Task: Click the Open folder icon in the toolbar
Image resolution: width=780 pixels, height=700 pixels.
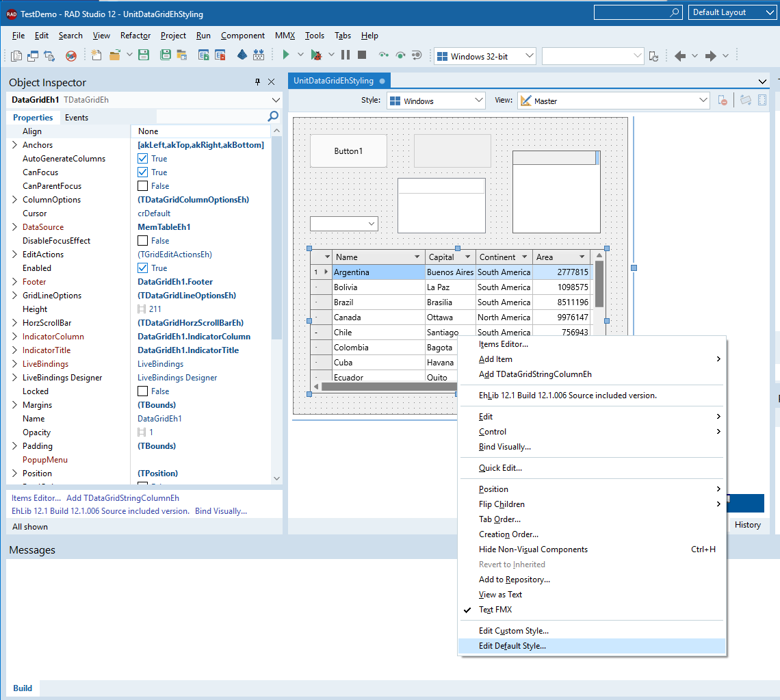Action: click(x=115, y=55)
